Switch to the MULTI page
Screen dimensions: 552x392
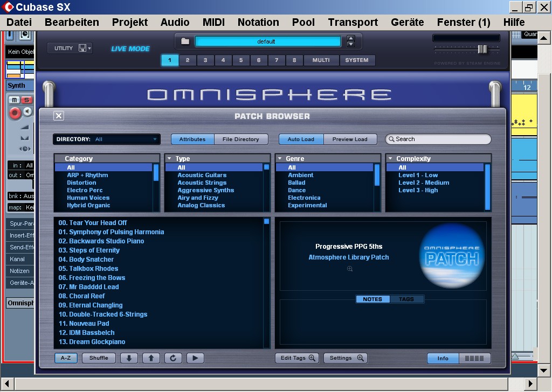[321, 60]
